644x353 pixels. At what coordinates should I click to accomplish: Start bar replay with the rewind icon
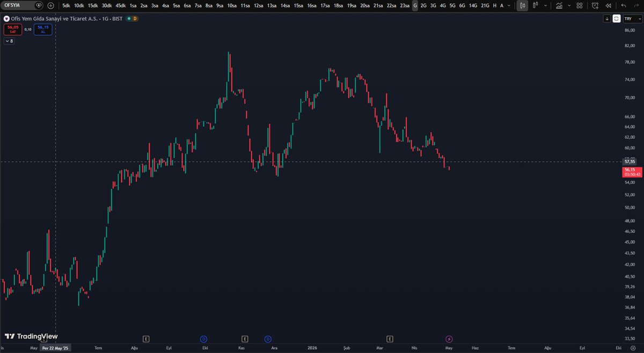(609, 6)
